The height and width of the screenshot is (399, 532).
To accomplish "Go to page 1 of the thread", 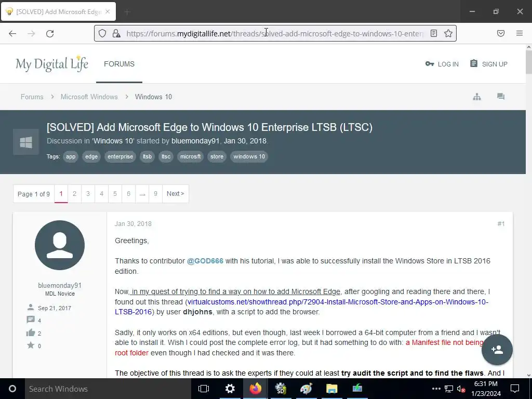I will click(x=61, y=194).
